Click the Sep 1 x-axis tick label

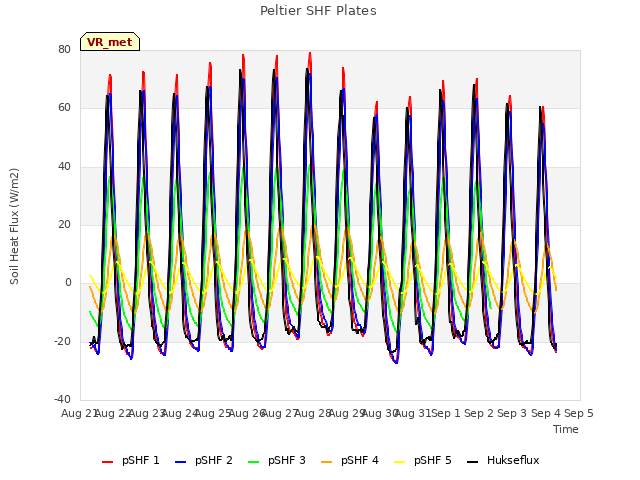point(446,413)
